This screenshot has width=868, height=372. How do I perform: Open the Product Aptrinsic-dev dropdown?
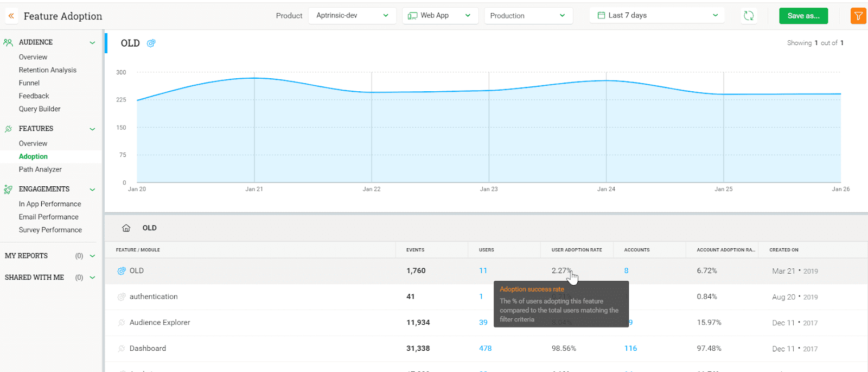(x=352, y=16)
